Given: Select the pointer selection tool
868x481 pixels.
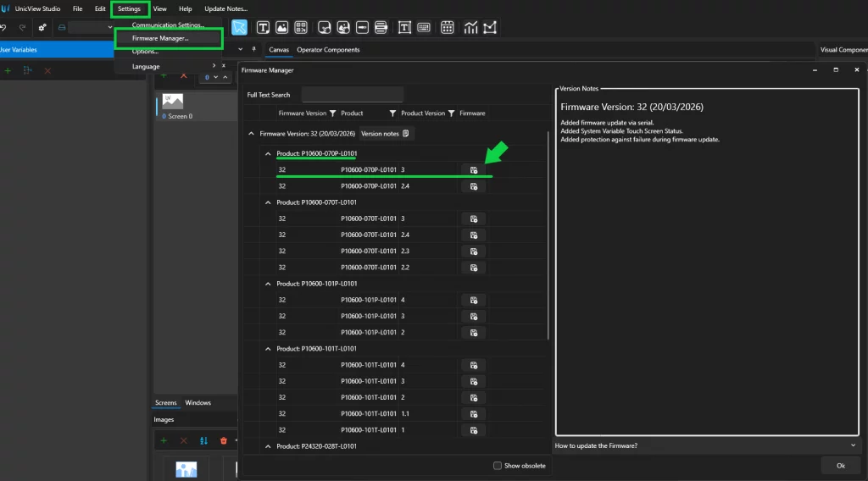Looking at the screenshot, I should pos(239,27).
